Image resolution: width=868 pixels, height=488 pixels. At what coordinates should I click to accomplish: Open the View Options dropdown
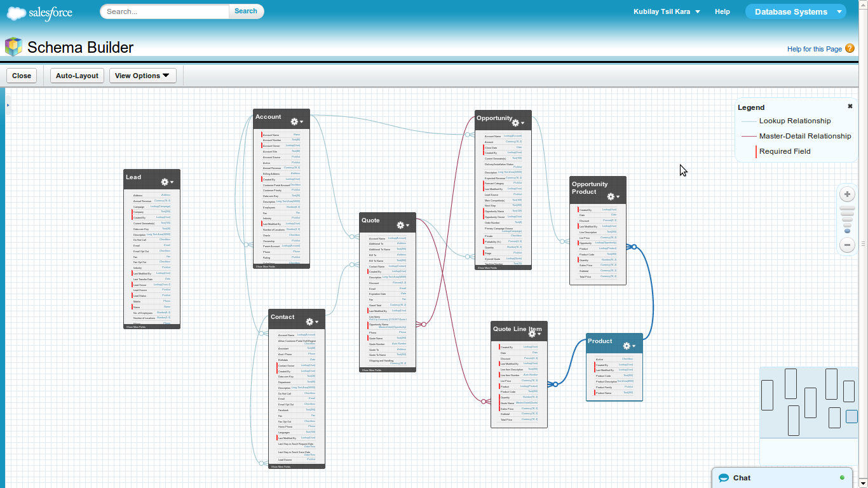coord(142,76)
